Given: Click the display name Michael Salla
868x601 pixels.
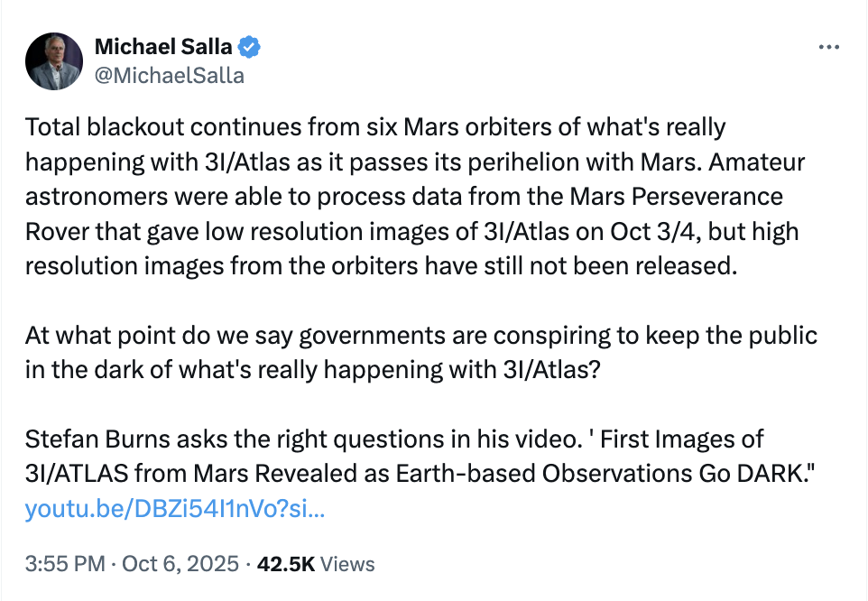Looking at the screenshot, I should pyautogui.click(x=163, y=47).
